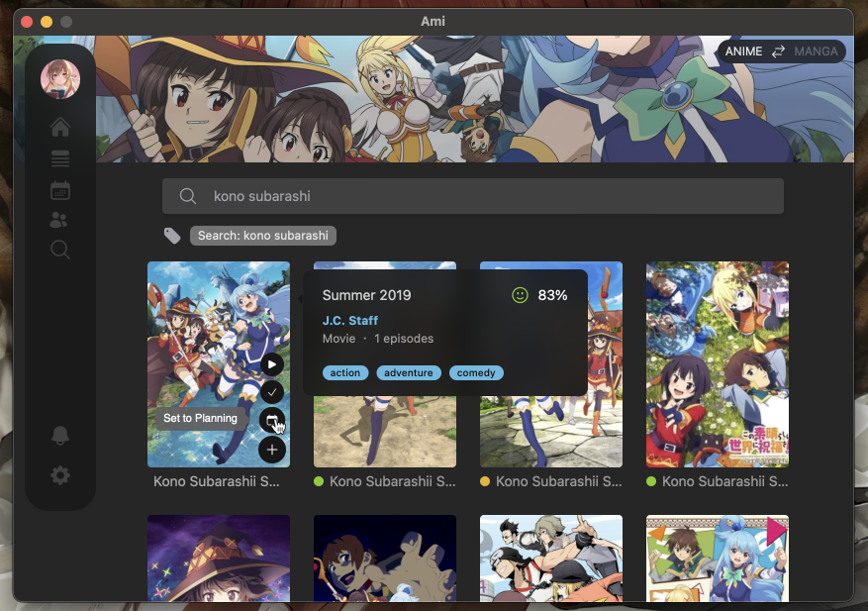This screenshot has height=611, width=868.
Task: Click the Set to Planning calendar icon
Action: point(272,421)
